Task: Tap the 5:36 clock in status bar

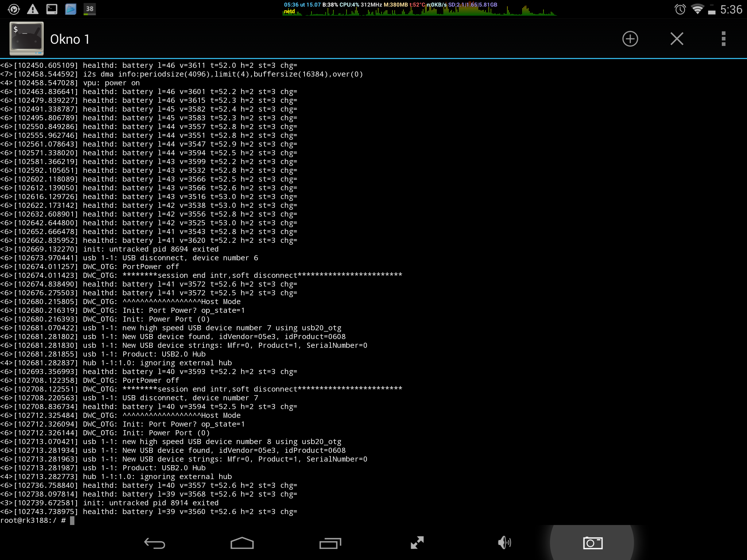Action: coord(731,9)
